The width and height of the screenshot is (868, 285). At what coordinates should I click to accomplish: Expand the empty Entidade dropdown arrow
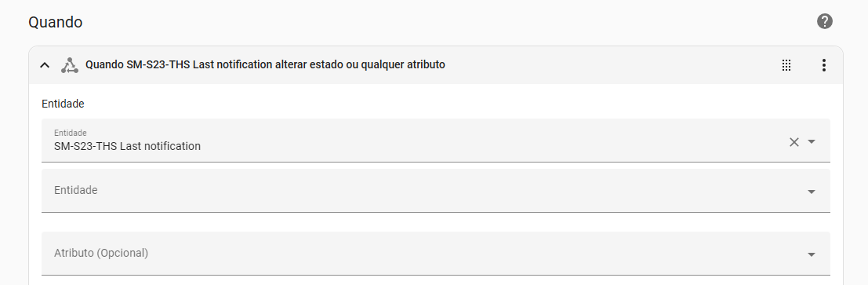(812, 192)
